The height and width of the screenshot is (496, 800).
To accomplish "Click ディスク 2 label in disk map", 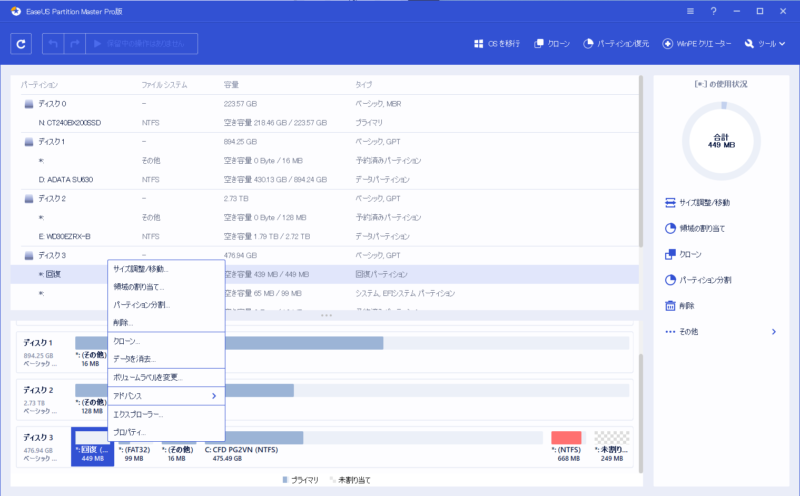I will pos(38,390).
